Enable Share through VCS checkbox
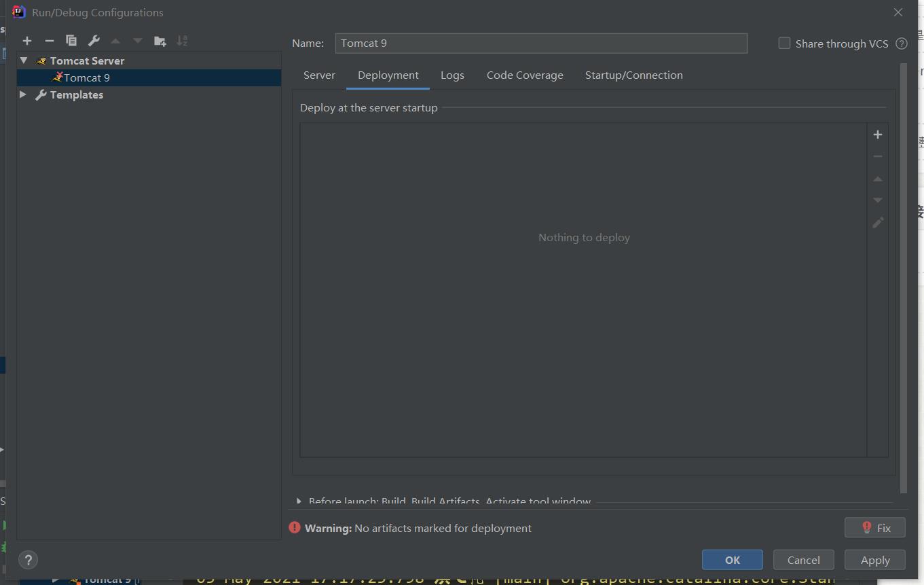924x585 pixels. coord(784,43)
